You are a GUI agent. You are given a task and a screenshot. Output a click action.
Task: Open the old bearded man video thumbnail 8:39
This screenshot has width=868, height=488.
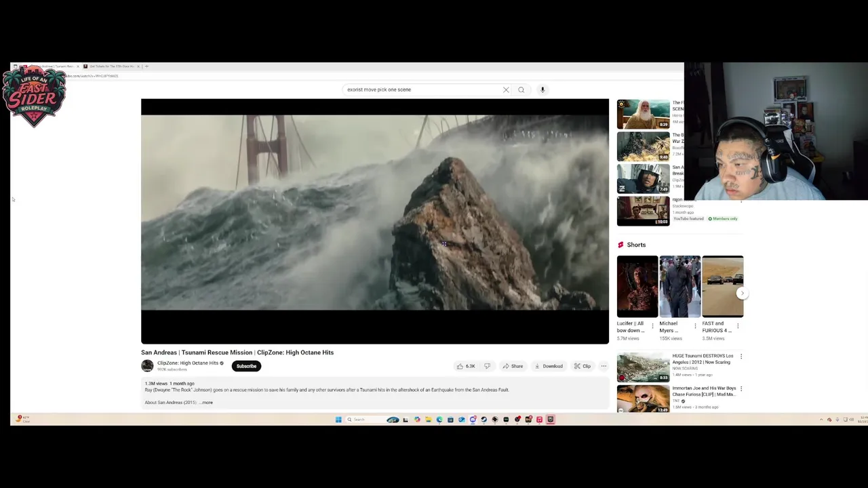point(643,114)
